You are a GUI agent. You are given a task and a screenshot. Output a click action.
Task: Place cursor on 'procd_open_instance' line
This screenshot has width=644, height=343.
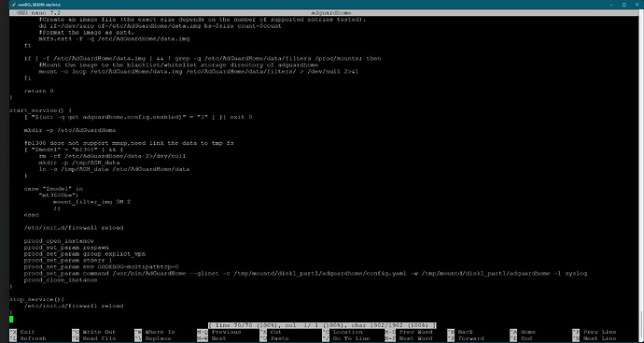click(x=59, y=241)
